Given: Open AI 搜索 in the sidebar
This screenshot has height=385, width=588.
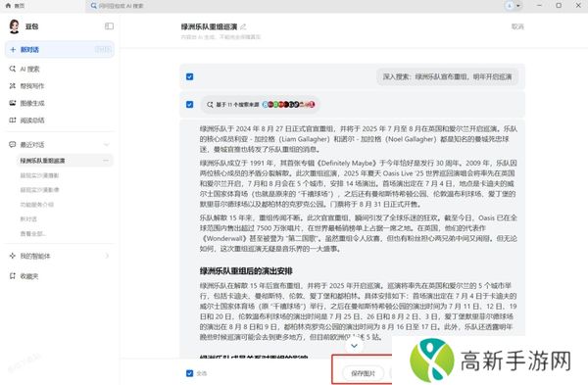Looking at the screenshot, I should tap(29, 69).
